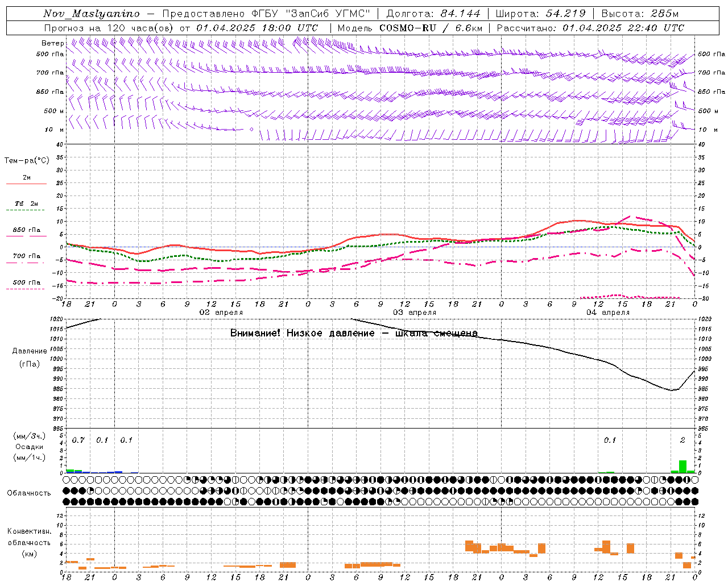Click the '850 гПа' temperature legend entry
Screen dimensions: 728x582
[26, 230]
